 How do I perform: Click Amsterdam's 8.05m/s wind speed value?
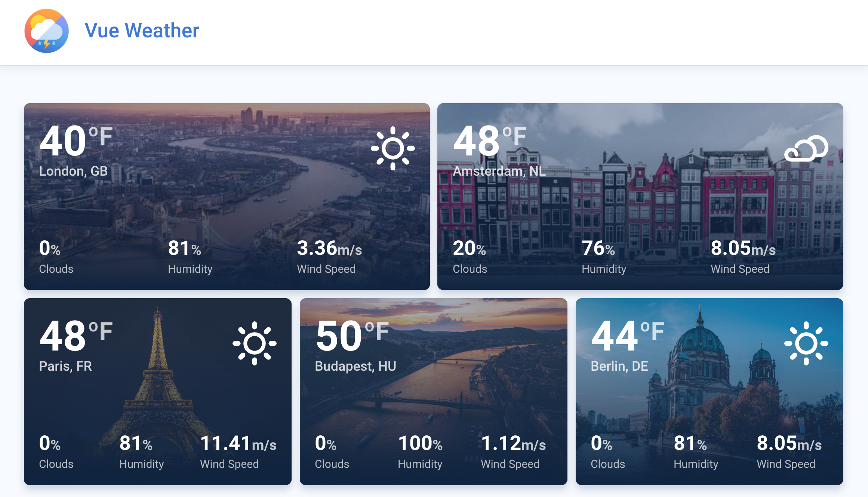[x=743, y=248]
